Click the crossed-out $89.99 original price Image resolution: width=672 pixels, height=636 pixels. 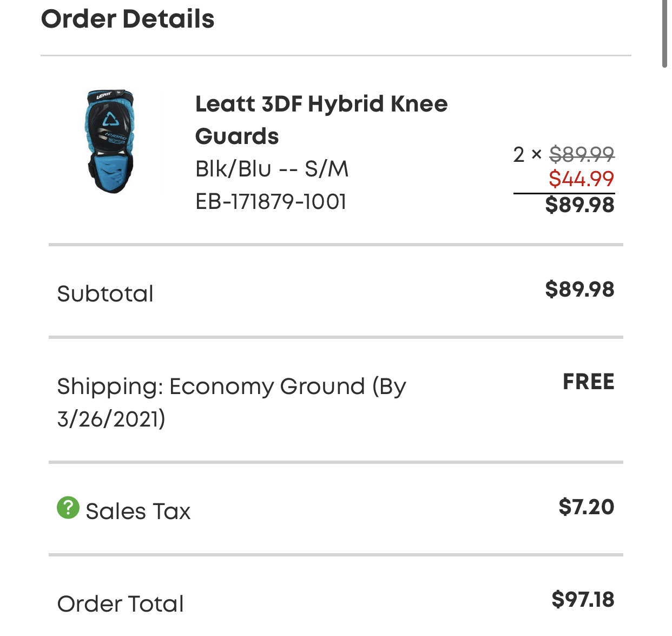click(582, 155)
